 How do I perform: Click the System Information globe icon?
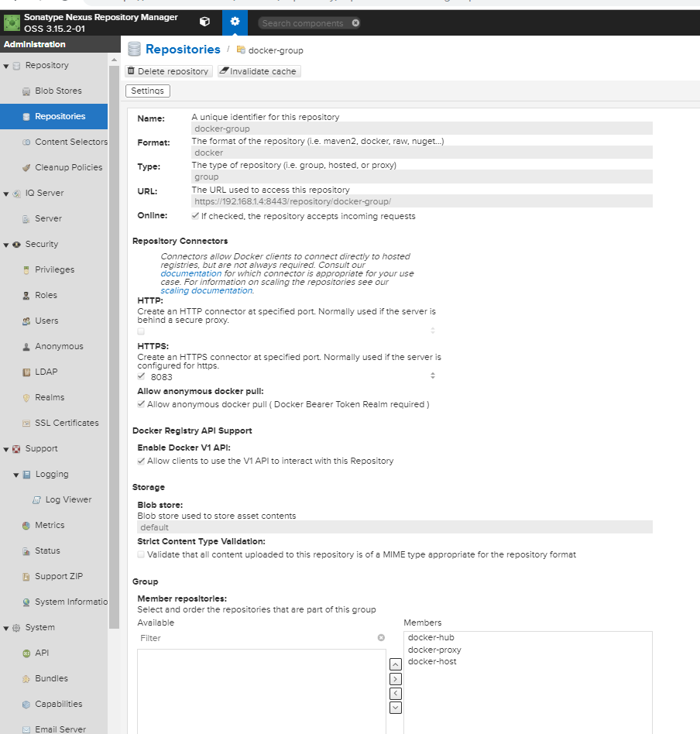(26, 602)
